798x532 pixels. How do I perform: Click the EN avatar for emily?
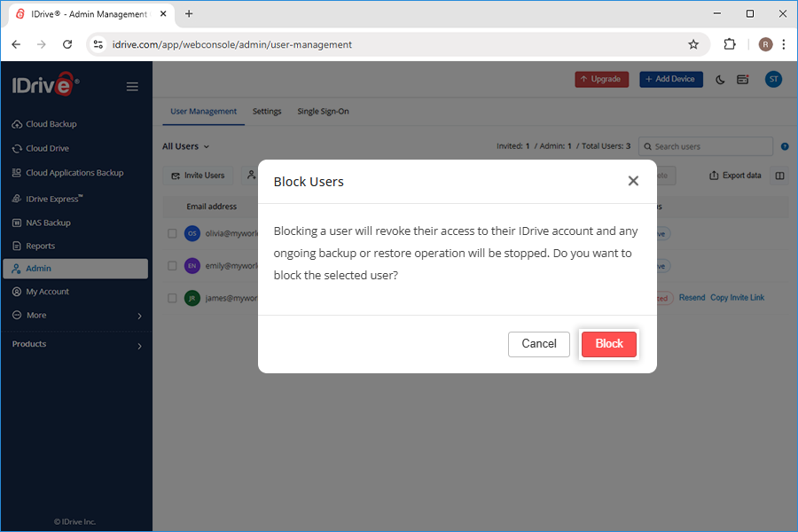[x=192, y=266]
